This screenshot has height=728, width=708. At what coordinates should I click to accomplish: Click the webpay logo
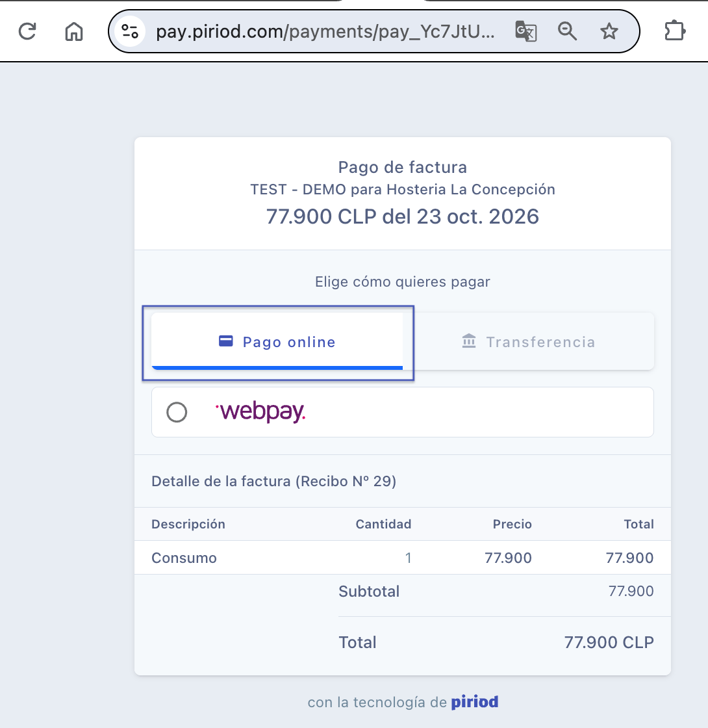(260, 411)
